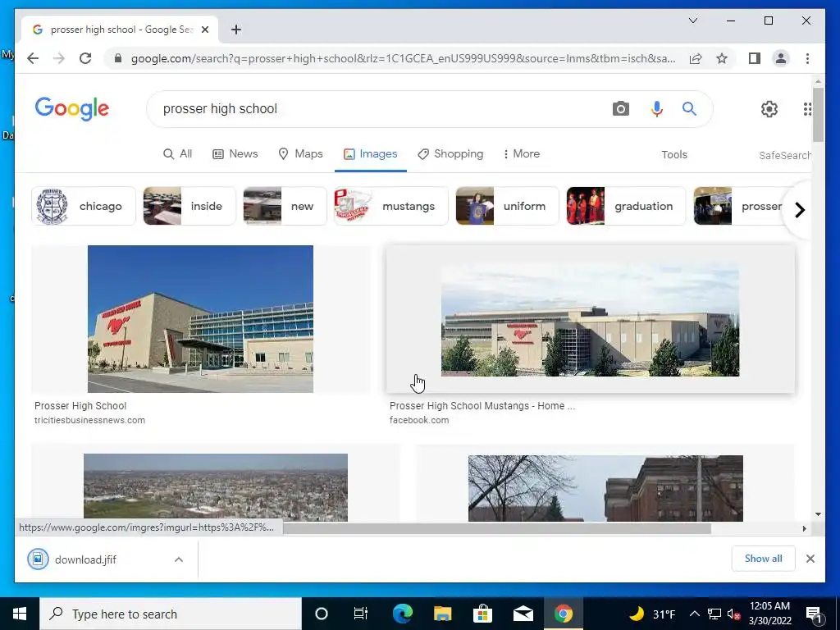Open image search Tools

674,154
